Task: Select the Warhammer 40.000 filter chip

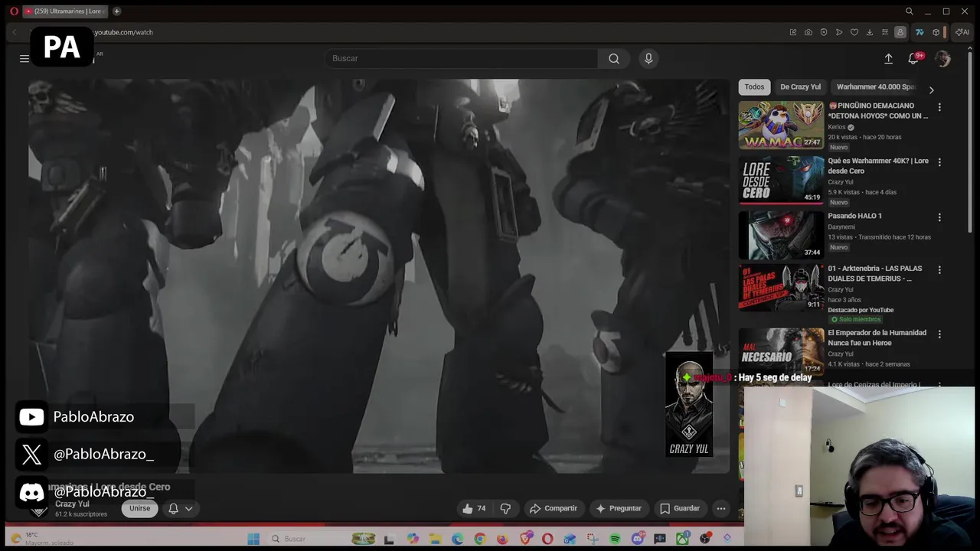Action: (x=876, y=87)
